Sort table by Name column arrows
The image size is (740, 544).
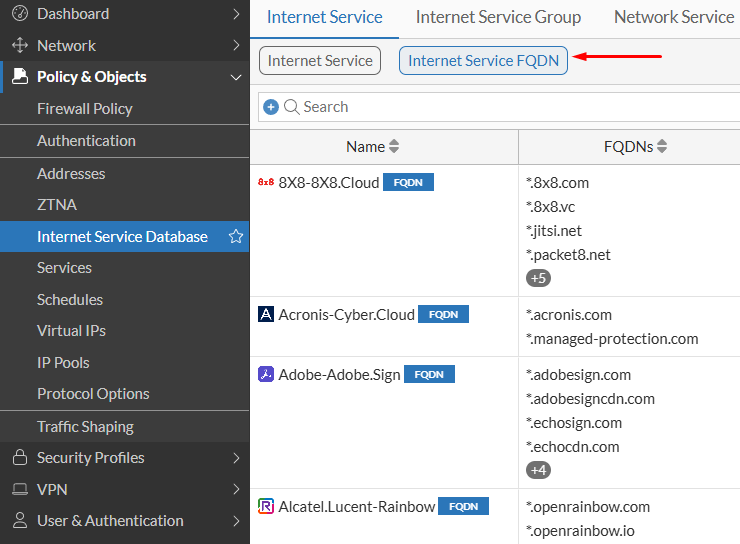click(394, 146)
